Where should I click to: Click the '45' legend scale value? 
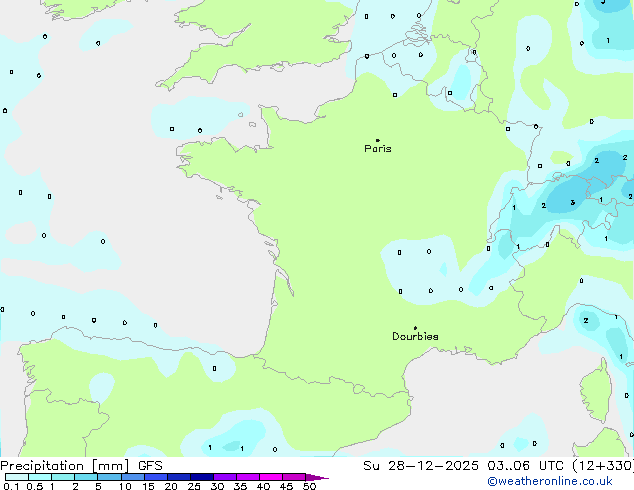pos(286,486)
